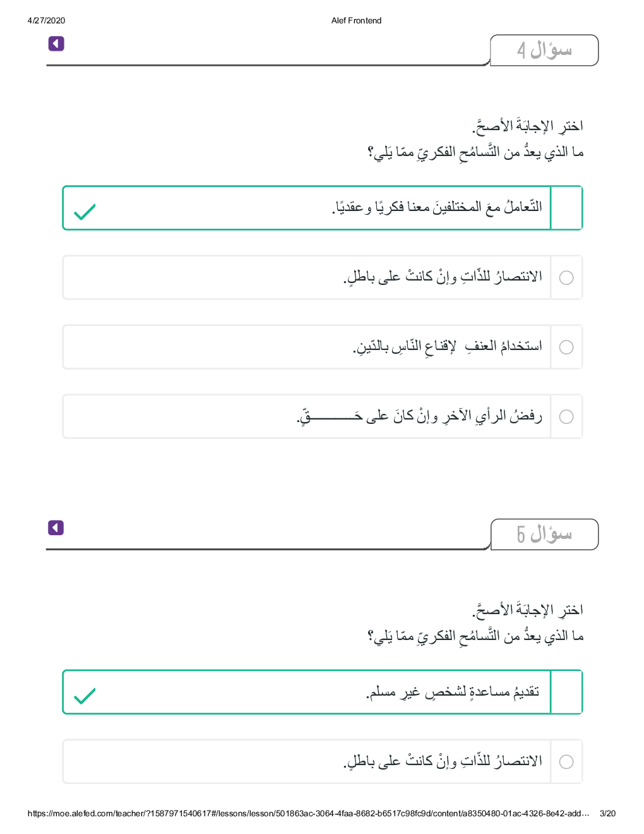Click the answer text "التّعامل مع المختلفين معنا فكريًا وعقديًا"
Viewport: 644px width, 834px height.
coord(437,207)
